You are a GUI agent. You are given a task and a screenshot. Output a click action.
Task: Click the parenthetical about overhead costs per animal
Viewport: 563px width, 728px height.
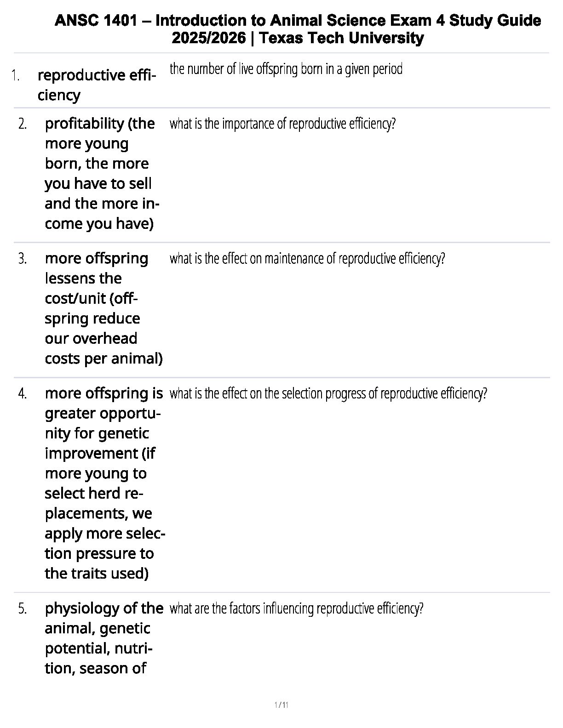coord(103,338)
